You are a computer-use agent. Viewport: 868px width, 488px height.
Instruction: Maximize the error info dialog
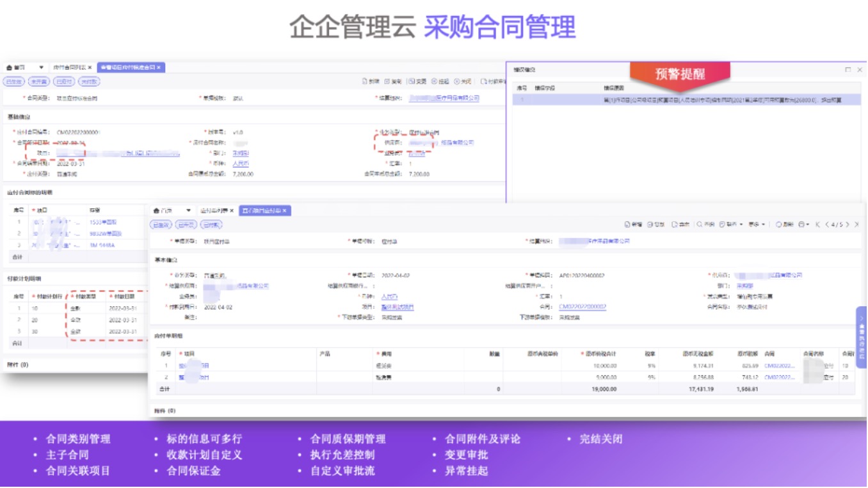(848, 69)
